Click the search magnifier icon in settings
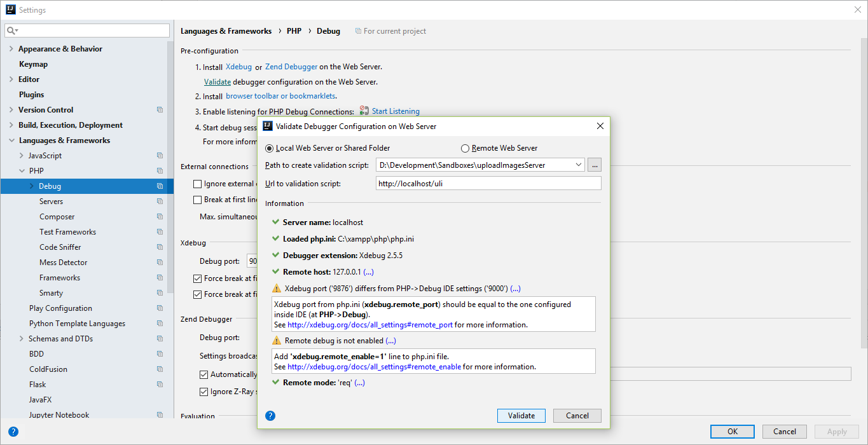The image size is (868, 445). click(12, 31)
